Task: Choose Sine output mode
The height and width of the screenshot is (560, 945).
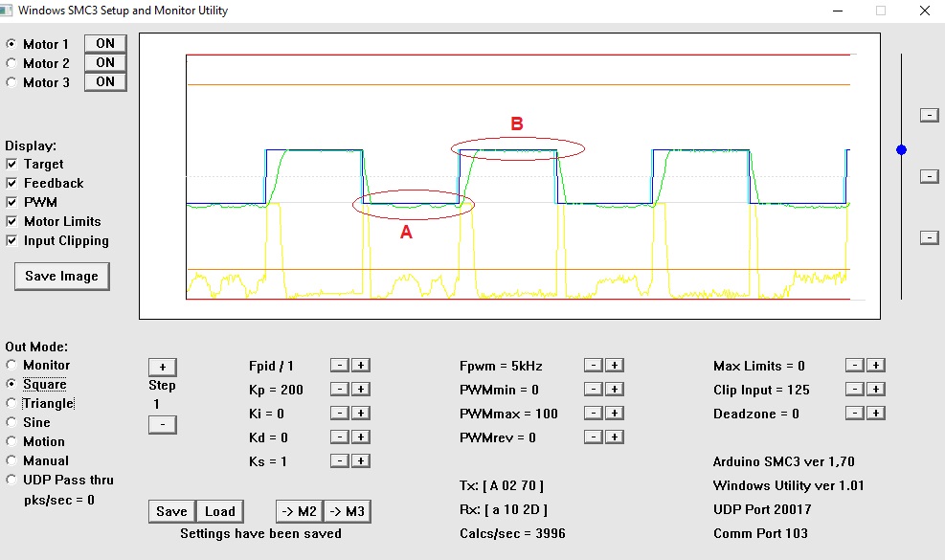Action: pos(11,422)
